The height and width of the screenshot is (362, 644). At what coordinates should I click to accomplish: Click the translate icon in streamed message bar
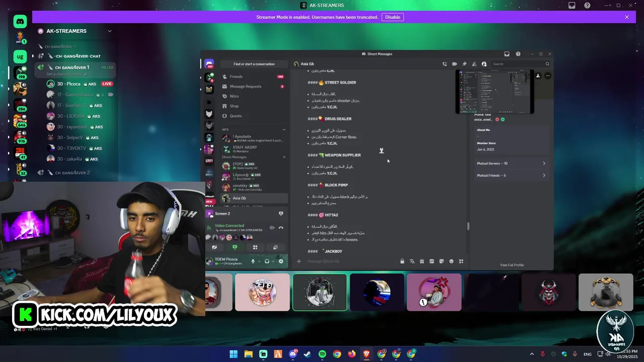[x=412, y=261]
